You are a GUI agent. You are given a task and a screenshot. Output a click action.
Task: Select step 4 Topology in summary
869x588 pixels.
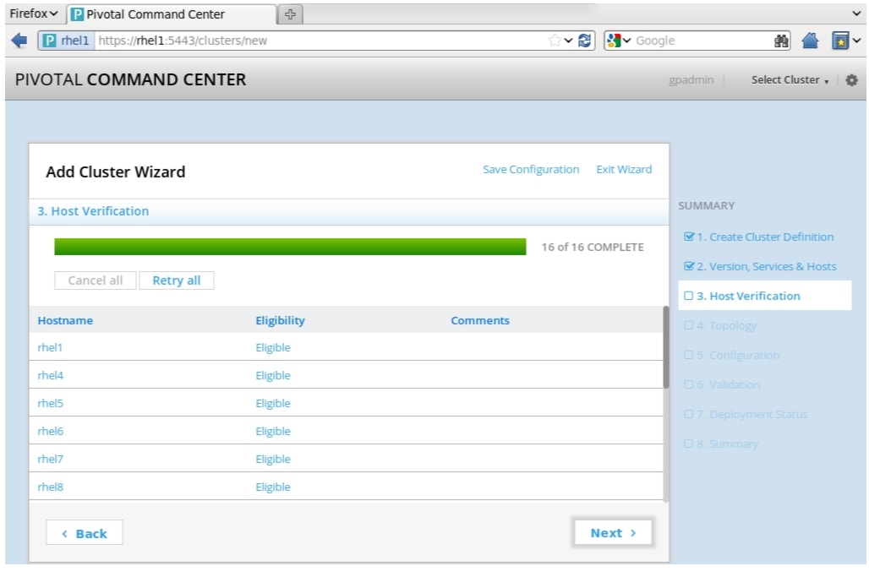click(727, 325)
